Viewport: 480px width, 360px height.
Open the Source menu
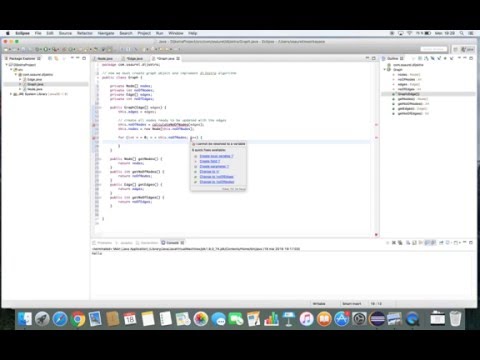[x=65, y=33]
